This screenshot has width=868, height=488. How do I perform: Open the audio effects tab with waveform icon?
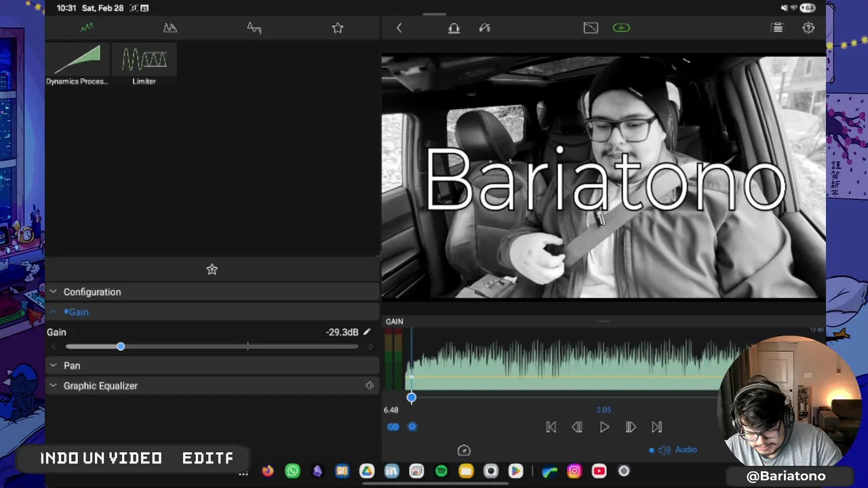[x=87, y=28]
